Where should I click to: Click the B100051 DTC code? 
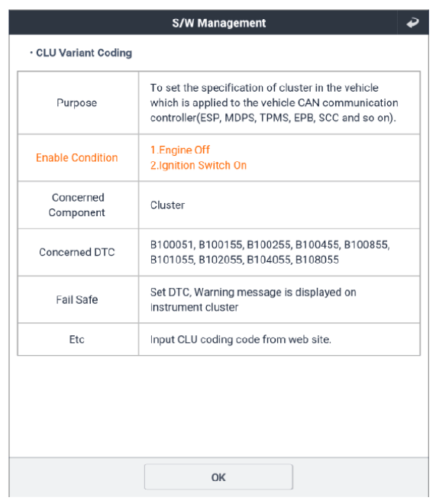(x=171, y=245)
